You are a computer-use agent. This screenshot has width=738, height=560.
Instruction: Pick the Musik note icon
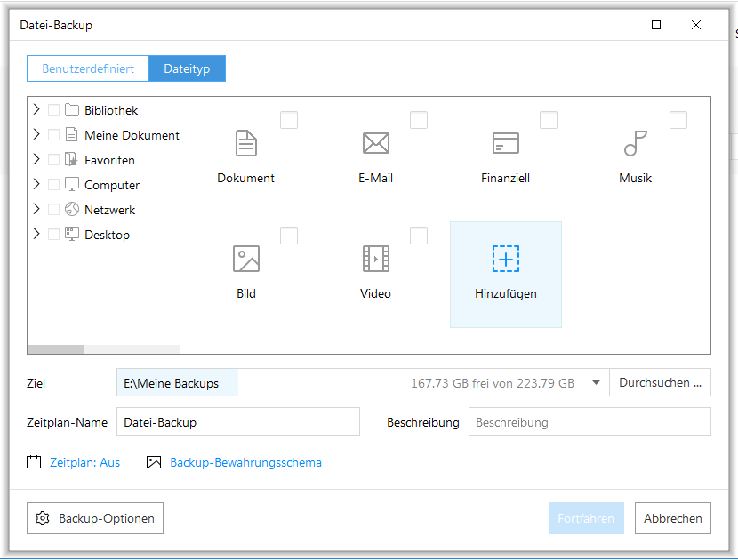[636, 143]
